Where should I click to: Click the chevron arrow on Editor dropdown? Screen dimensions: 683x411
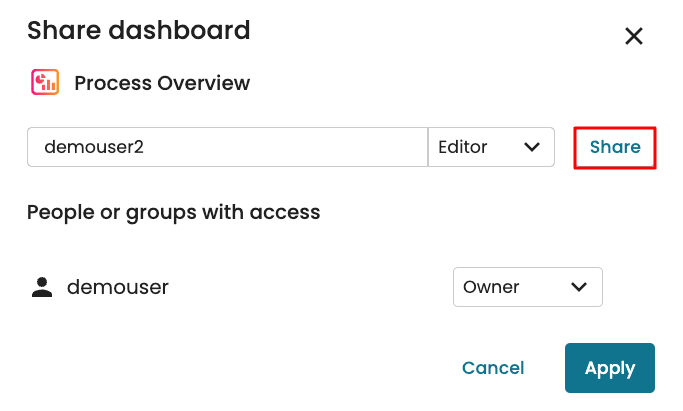531,147
